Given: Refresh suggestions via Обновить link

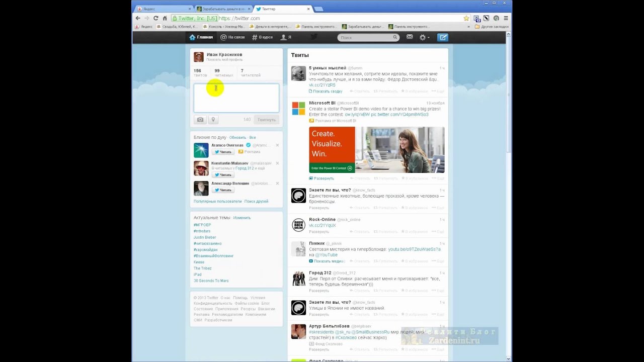Looking at the screenshot, I should tap(237, 137).
